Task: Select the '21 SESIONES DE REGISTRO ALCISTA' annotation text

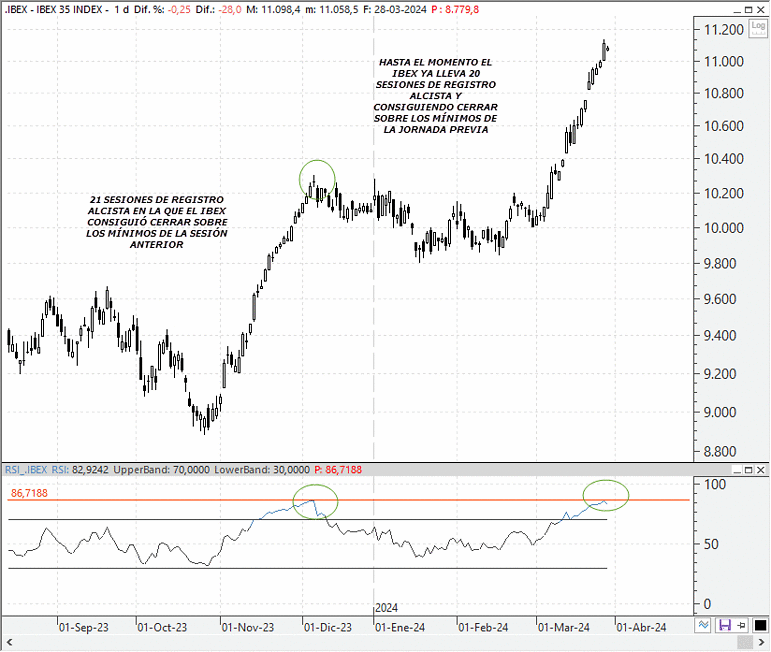Action: (x=157, y=222)
